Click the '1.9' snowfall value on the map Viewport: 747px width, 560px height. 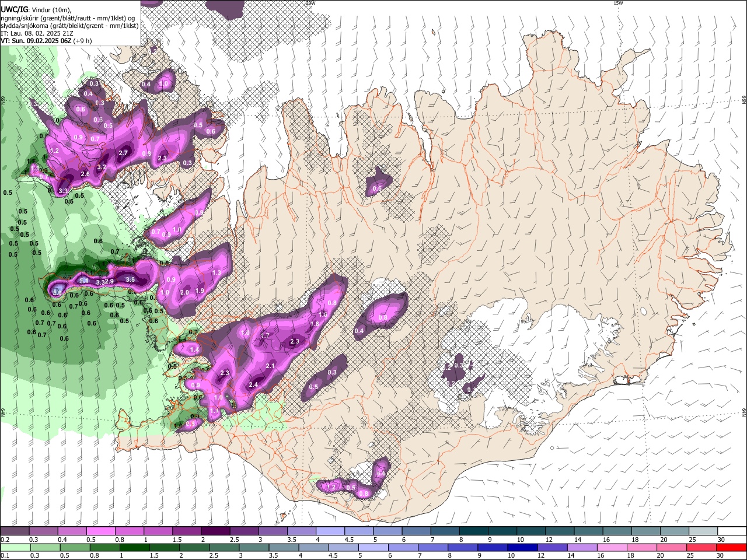200,291
